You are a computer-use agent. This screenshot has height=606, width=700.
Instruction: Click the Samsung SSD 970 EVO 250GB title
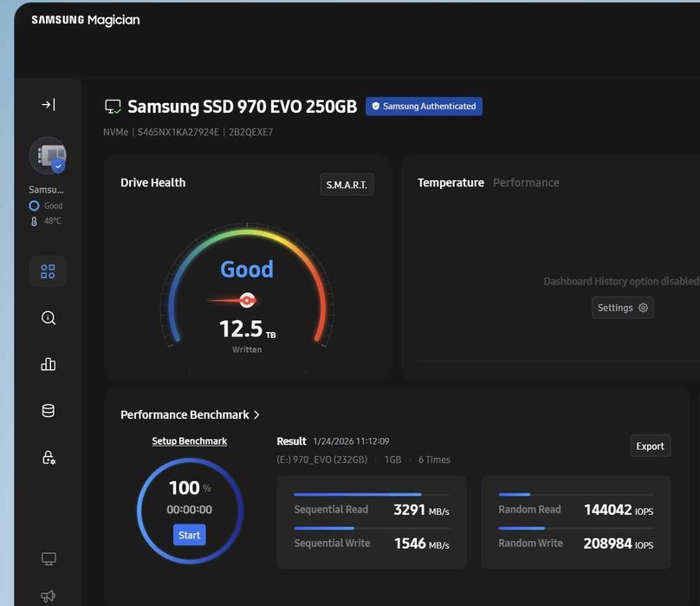tap(243, 107)
